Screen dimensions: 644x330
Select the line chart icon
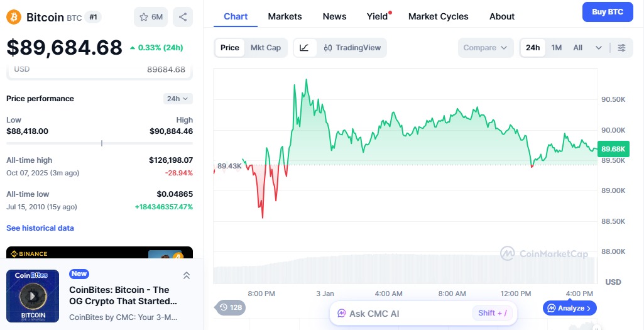click(x=304, y=48)
